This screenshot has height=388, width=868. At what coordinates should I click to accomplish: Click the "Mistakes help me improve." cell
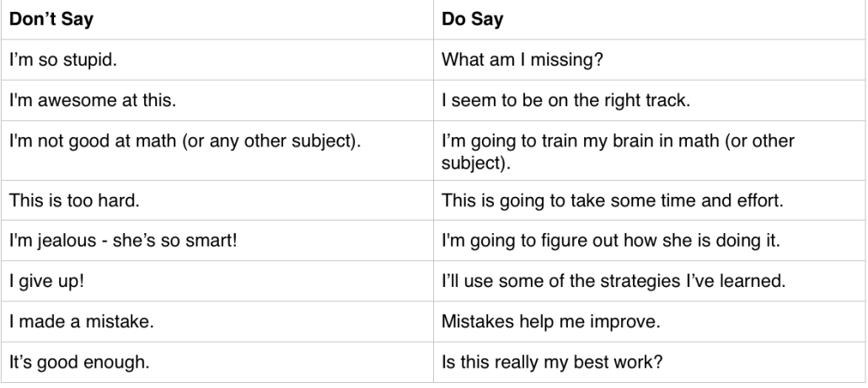point(650,322)
